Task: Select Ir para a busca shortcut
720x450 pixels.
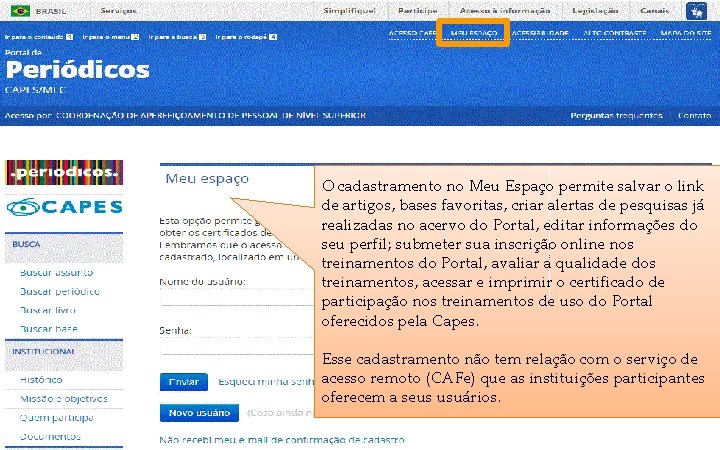Action: (177, 37)
